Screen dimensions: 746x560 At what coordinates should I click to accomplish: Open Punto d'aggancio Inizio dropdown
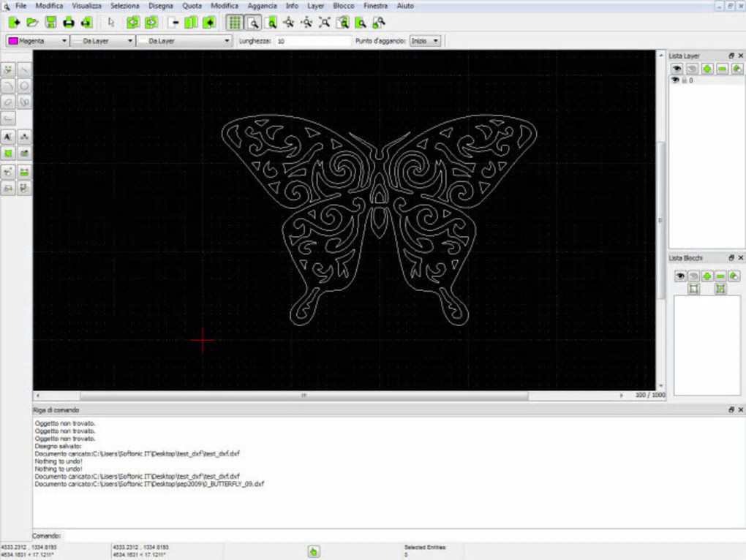(x=426, y=41)
